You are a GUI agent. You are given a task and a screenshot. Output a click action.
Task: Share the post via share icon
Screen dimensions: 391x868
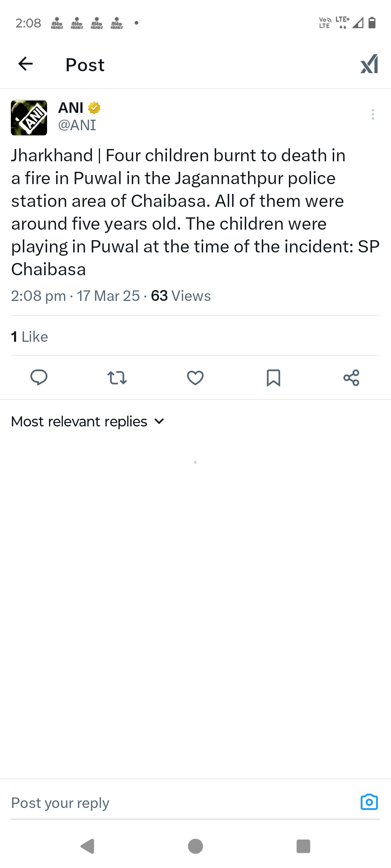tap(351, 378)
